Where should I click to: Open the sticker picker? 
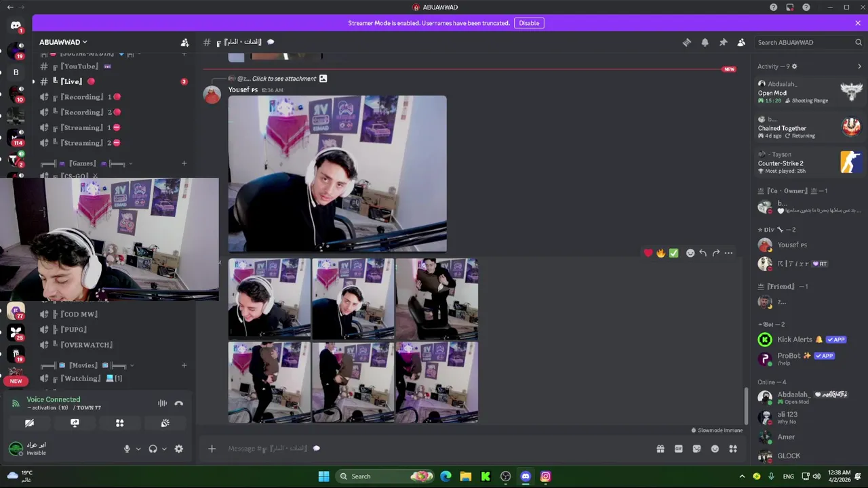coord(696,449)
